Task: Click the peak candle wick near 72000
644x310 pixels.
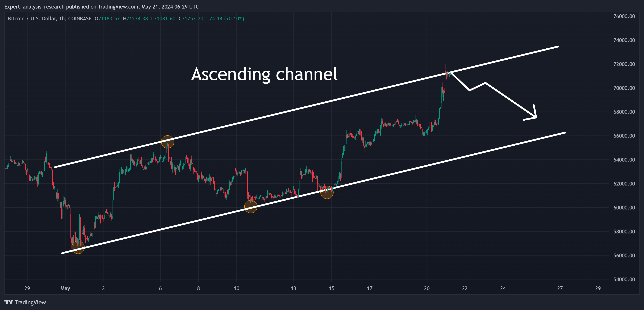Action: point(446,68)
